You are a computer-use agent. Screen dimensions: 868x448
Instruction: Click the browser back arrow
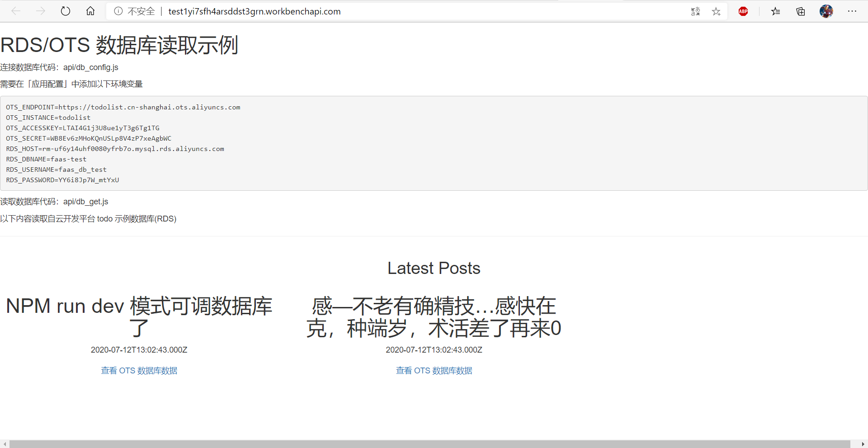click(x=16, y=11)
